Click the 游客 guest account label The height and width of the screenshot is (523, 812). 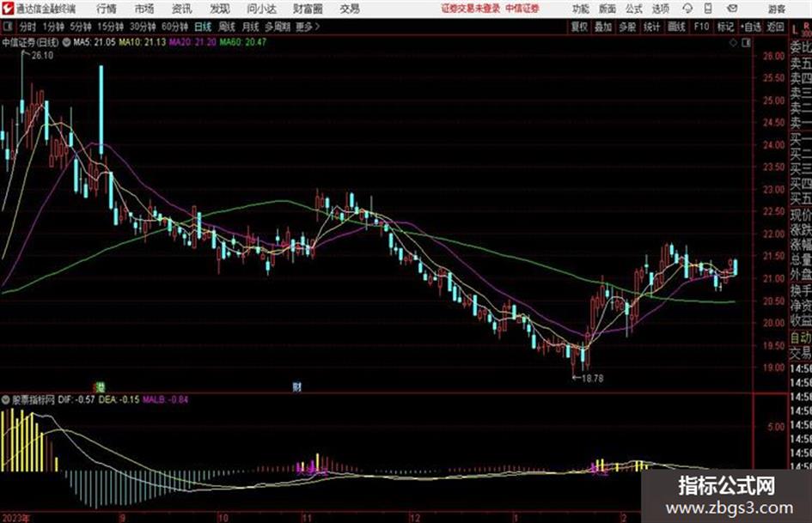[x=776, y=9]
